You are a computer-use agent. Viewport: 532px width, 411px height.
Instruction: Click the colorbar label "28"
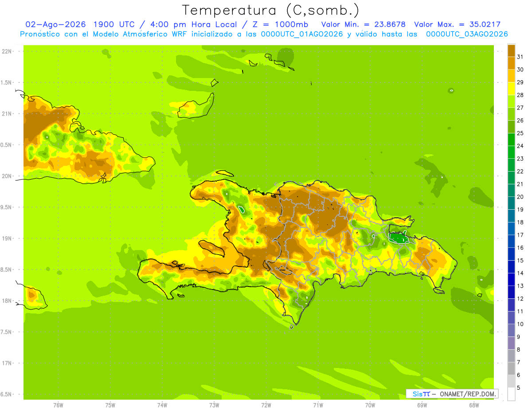tap(520, 95)
